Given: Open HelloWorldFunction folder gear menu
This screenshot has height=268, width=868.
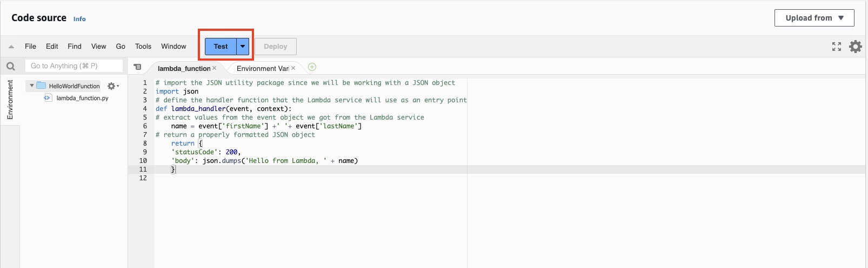Looking at the screenshot, I should (x=112, y=86).
